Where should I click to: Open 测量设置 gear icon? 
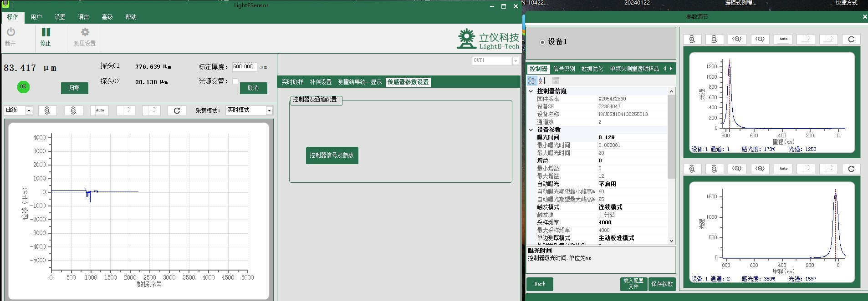[x=85, y=32]
